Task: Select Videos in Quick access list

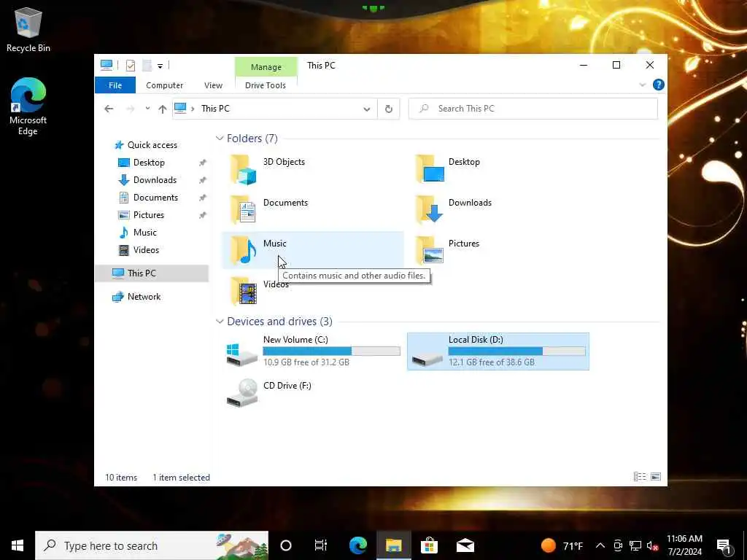Action: [146, 250]
